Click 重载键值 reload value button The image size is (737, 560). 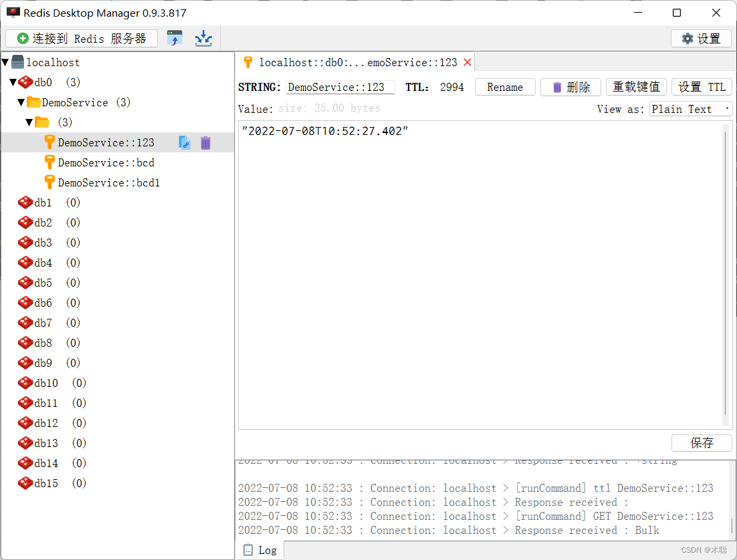[x=636, y=88]
